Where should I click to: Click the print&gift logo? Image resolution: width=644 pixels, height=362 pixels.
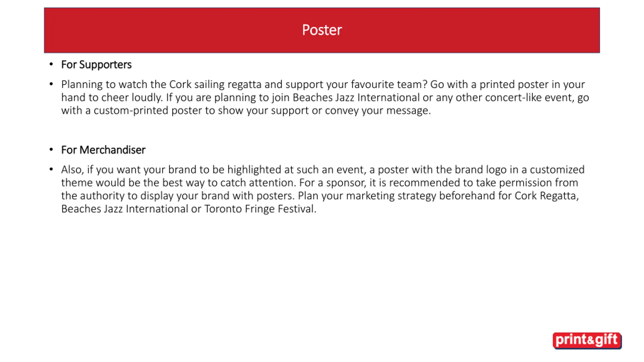click(587, 341)
